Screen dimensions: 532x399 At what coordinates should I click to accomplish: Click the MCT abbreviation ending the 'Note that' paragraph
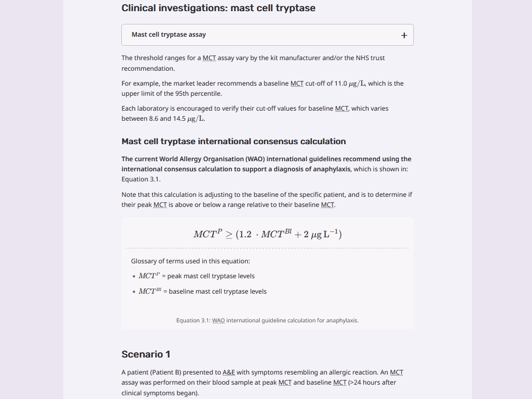pyautogui.click(x=327, y=205)
